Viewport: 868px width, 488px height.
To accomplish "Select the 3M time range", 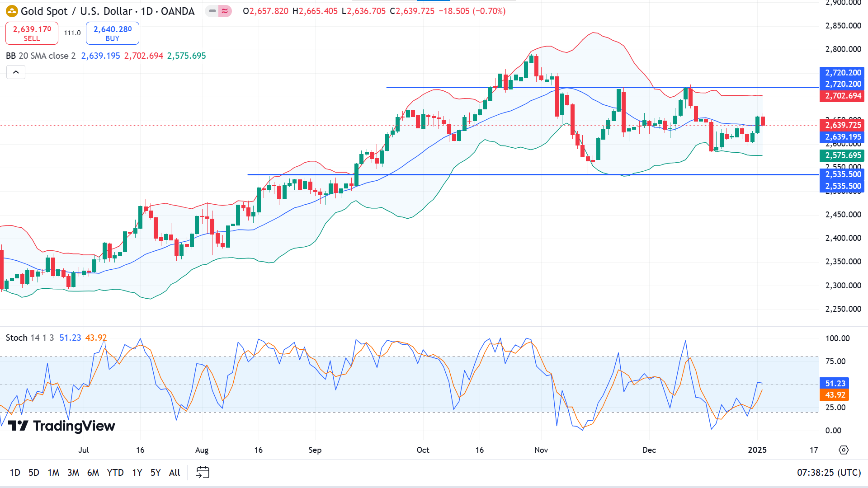I will pos(73,473).
